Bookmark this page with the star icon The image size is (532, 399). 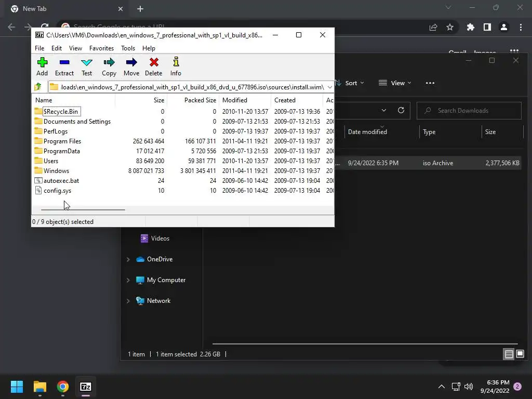point(450,27)
